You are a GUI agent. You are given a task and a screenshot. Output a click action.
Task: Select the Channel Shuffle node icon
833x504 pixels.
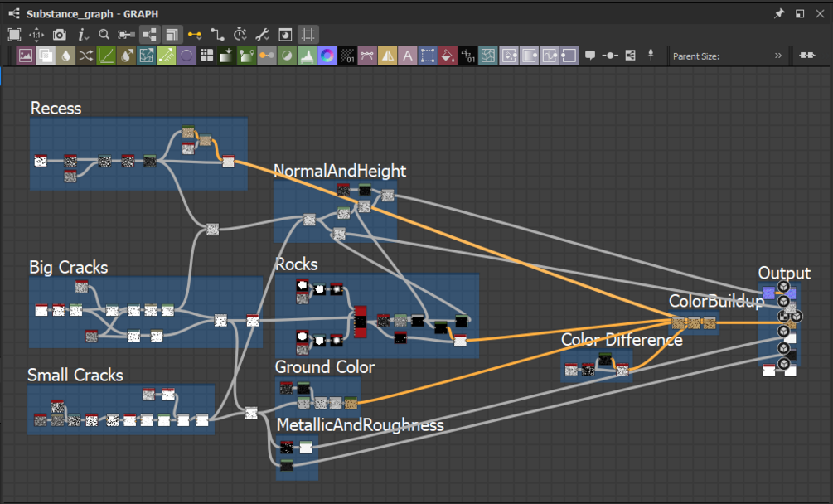86,56
